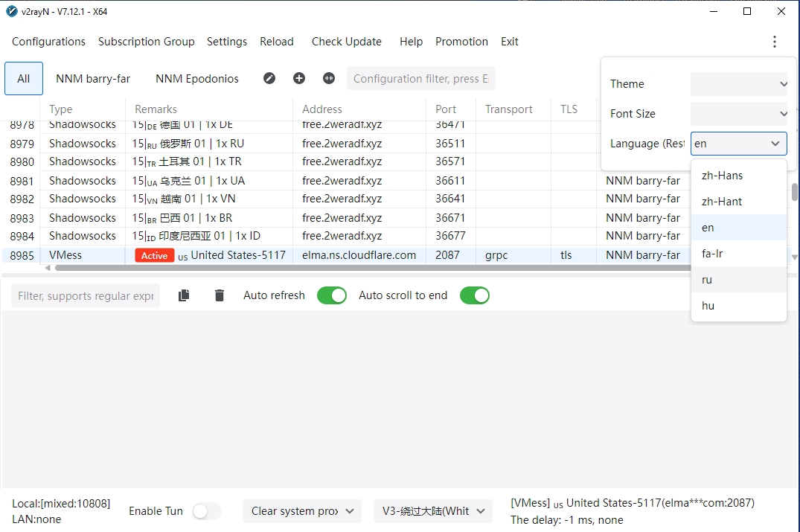Screen dimensions: 800x532
Task: Open the Settings menu
Action: (x=227, y=42)
